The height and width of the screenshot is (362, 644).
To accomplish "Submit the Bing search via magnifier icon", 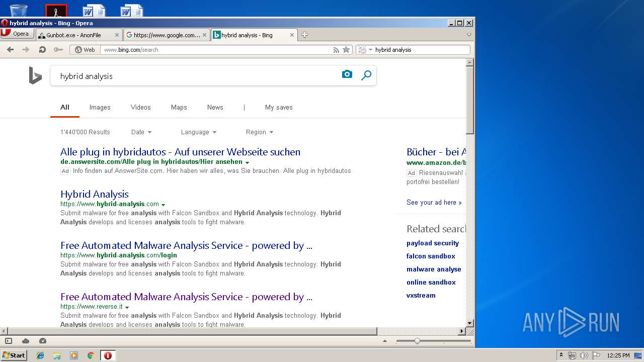I will pos(366,75).
